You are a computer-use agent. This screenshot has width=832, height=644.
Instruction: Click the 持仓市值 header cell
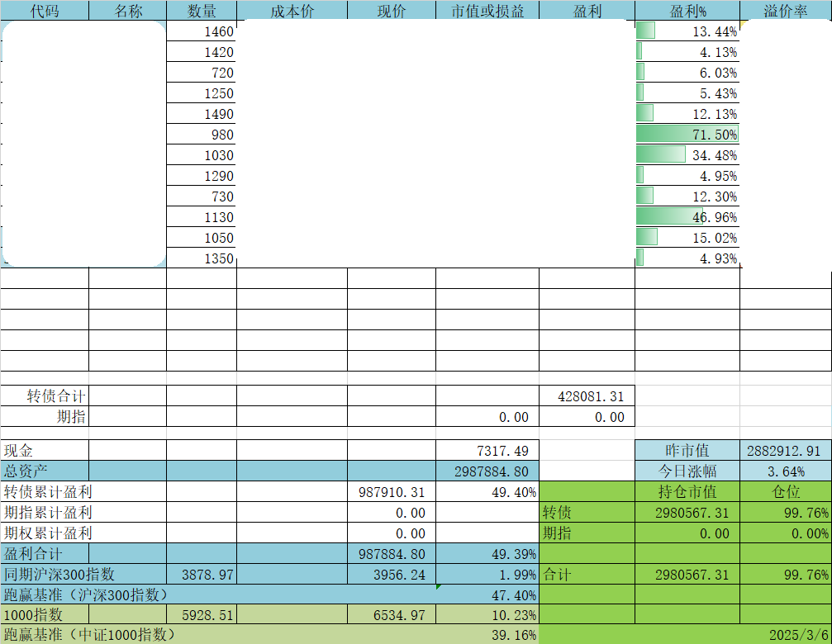(687, 492)
